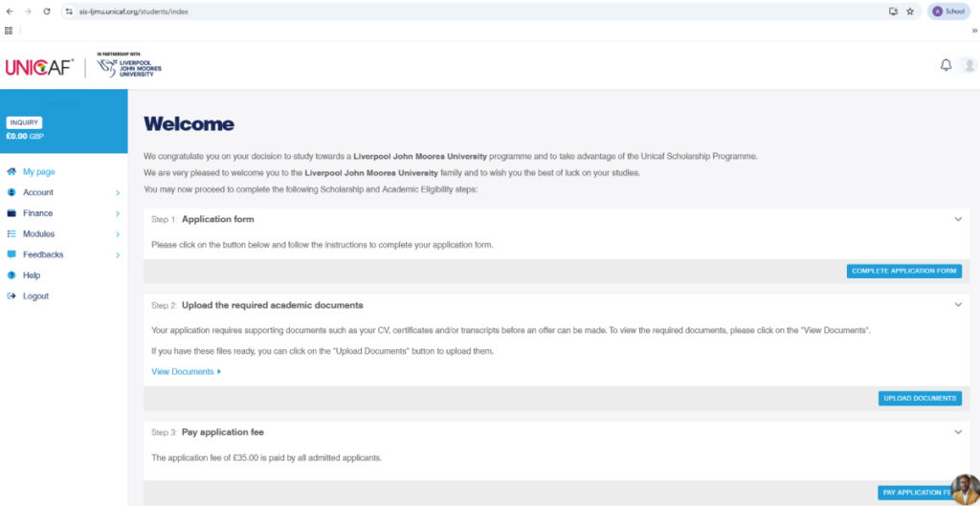The image size is (980, 506).
Task: Collapse the Step 2 Upload documents section
Action: coord(958,305)
